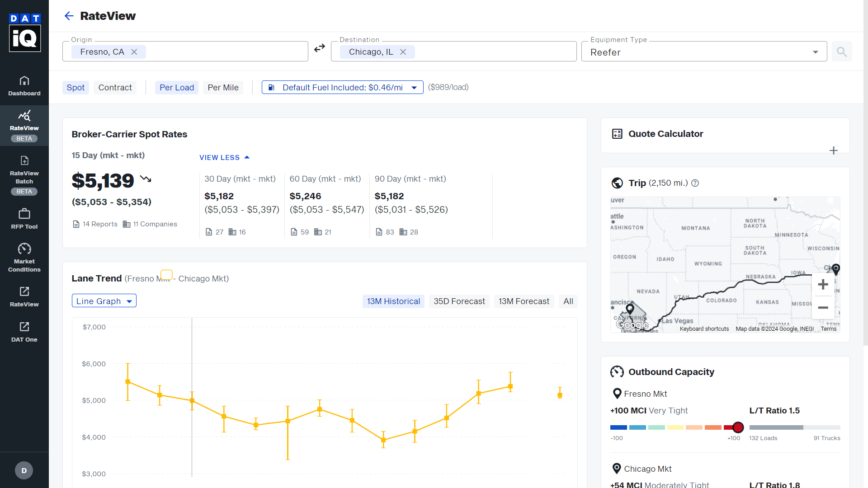Click Fresno loads-to-trucks ratio bar
Image resolution: width=868 pixels, height=488 pixels.
[795, 427]
